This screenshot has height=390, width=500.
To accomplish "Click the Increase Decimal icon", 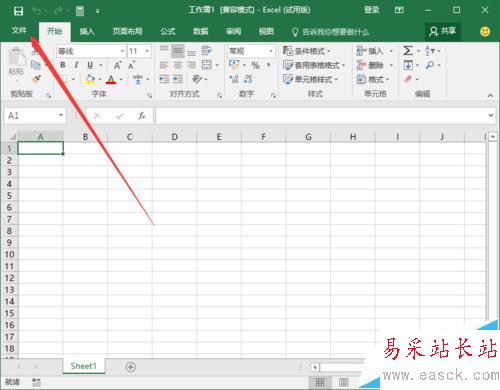I will [x=234, y=79].
